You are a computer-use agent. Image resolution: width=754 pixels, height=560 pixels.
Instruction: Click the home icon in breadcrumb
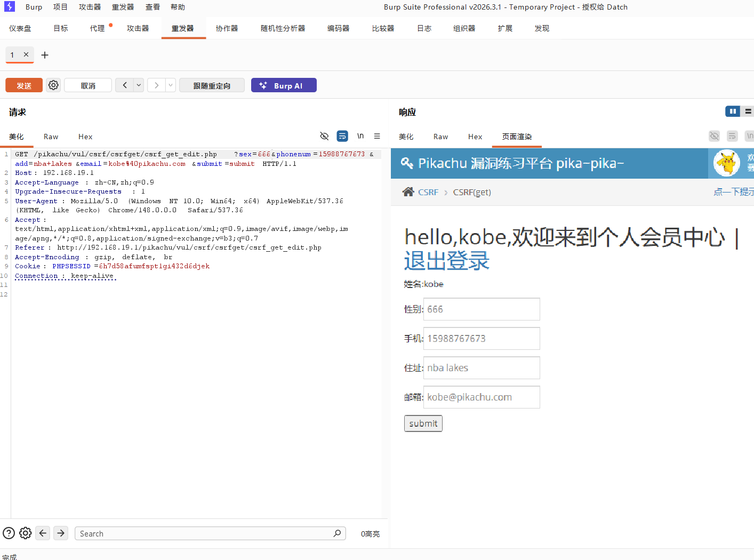click(x=408, y=192)
